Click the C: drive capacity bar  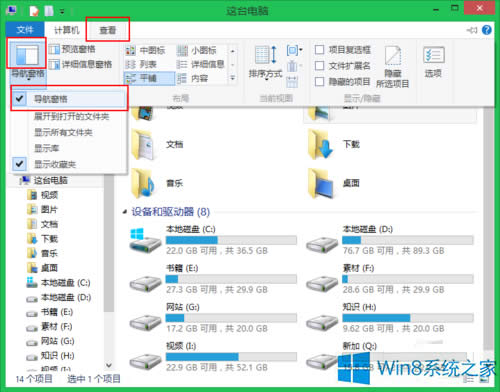coord(231,240)
